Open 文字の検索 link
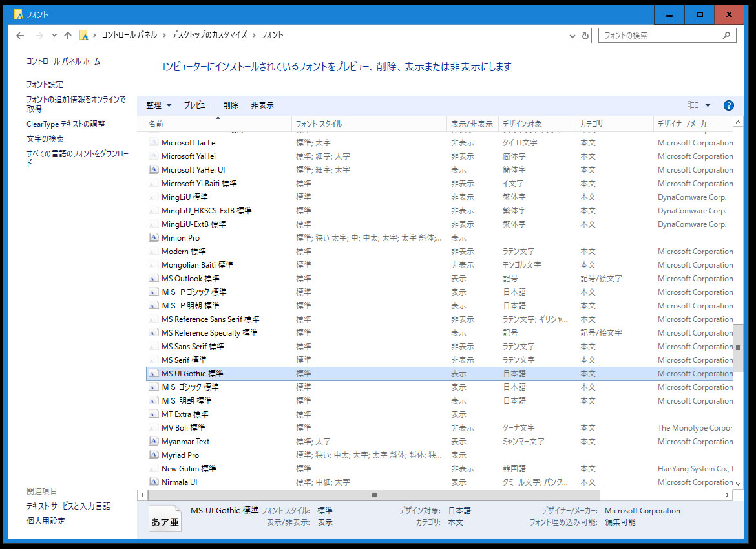 [x=45, y=139]
